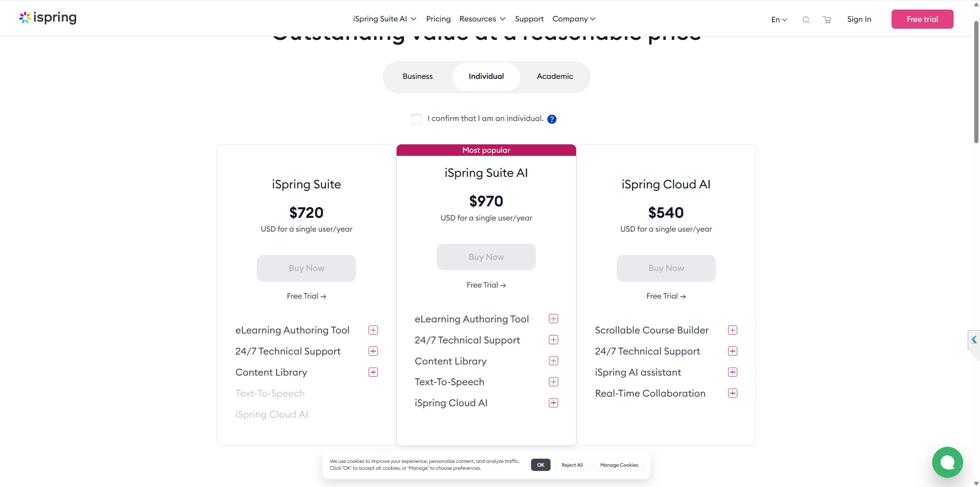Expand Text-To-Speech plus icon
The height and width of the screenshot is (487, 980).
[x=553, y=382]
